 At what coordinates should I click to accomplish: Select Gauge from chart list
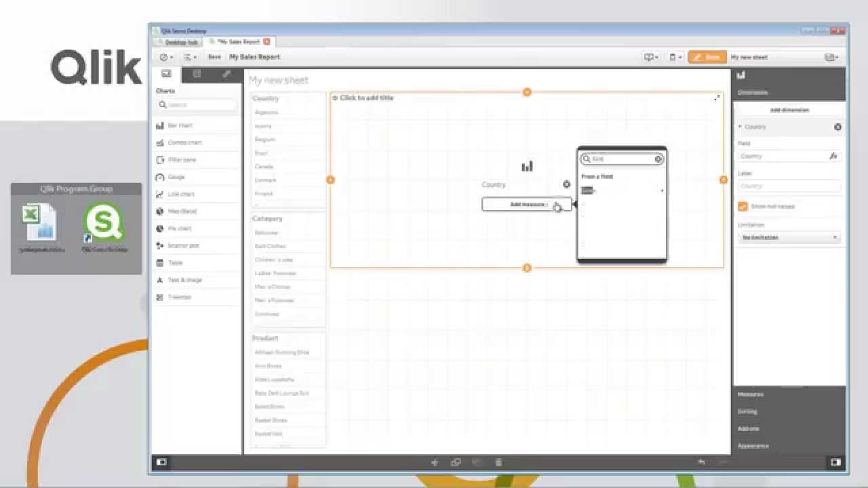tap(197, 177)
